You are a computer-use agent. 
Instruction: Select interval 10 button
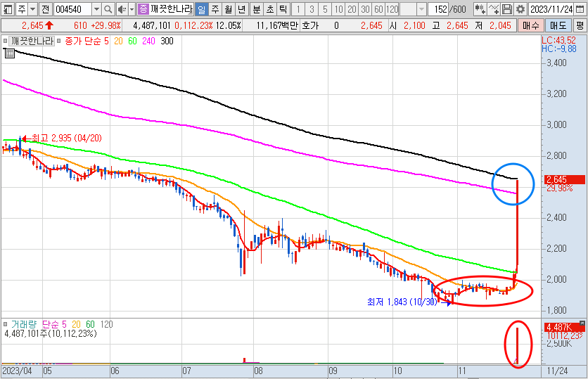coord(338,9)
